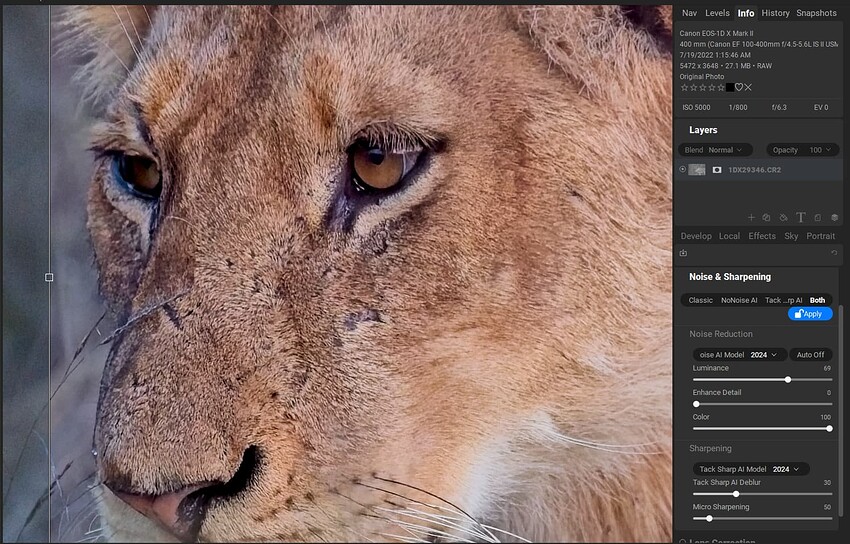Select the NoNoise AI mode
The width and height of the screenshot is (850, 544).
tap(739, 300)
